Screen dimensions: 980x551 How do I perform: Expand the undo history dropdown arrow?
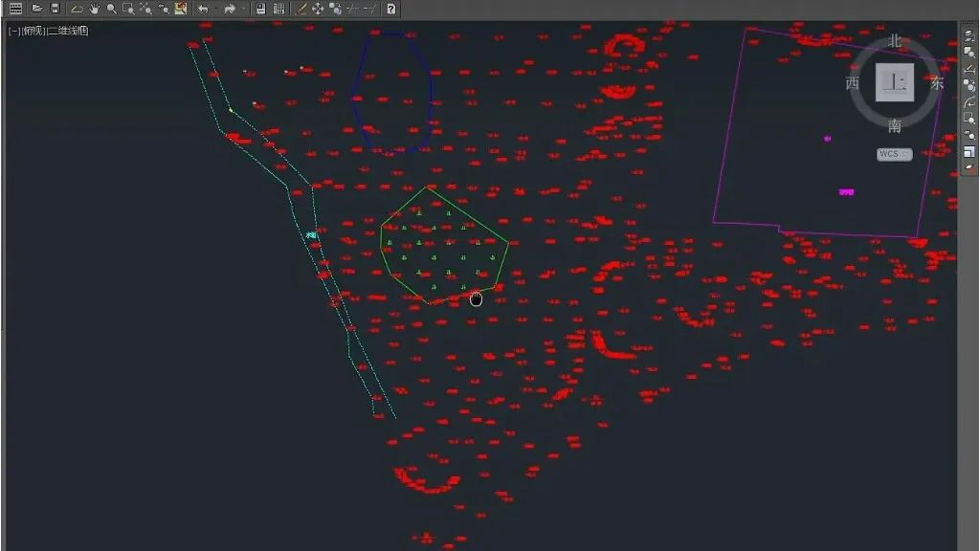click(215, 9)
